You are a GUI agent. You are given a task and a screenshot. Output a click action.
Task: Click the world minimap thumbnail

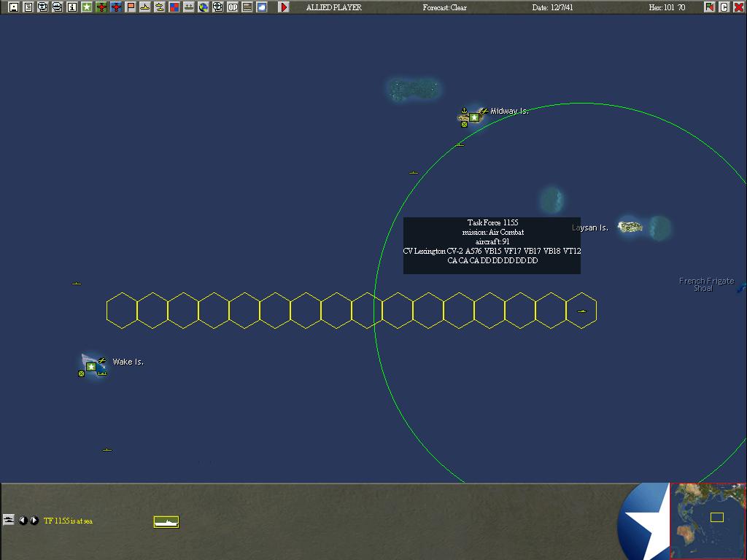708,521
